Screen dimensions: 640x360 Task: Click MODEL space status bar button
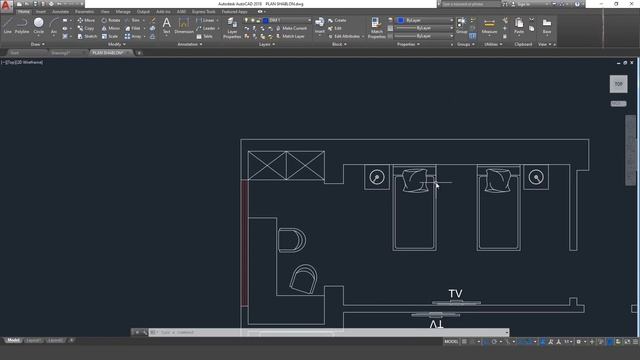(451, 342)
